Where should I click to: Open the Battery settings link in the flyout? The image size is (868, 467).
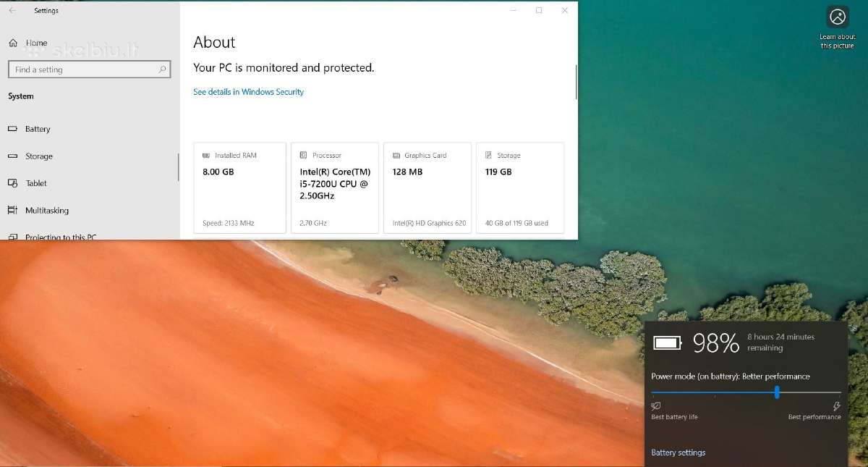(678, 453)
